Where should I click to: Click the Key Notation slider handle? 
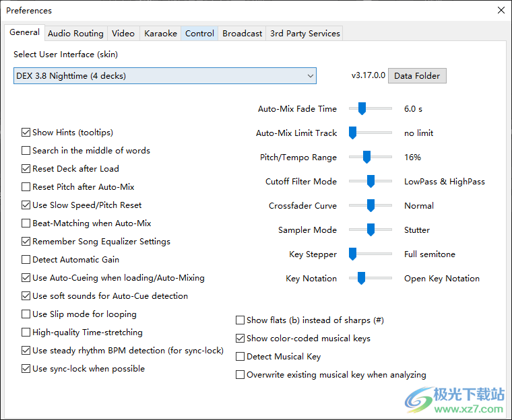pos(361,279)
